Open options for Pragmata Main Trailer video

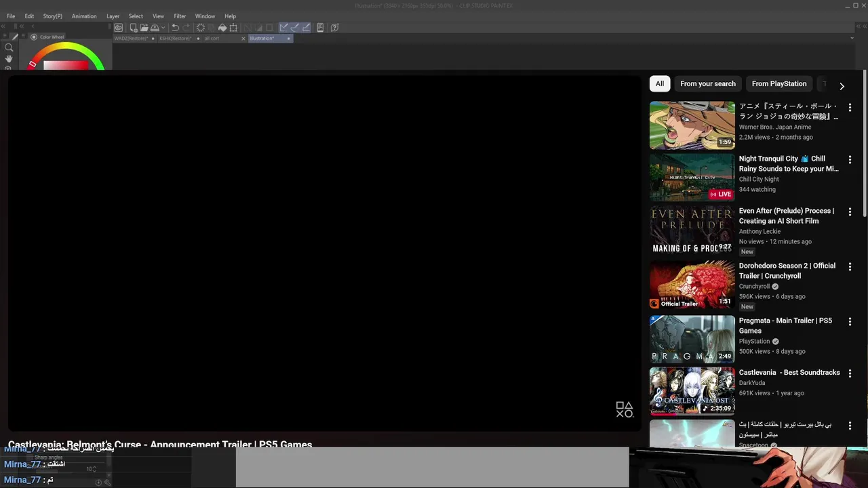point(850,322)
